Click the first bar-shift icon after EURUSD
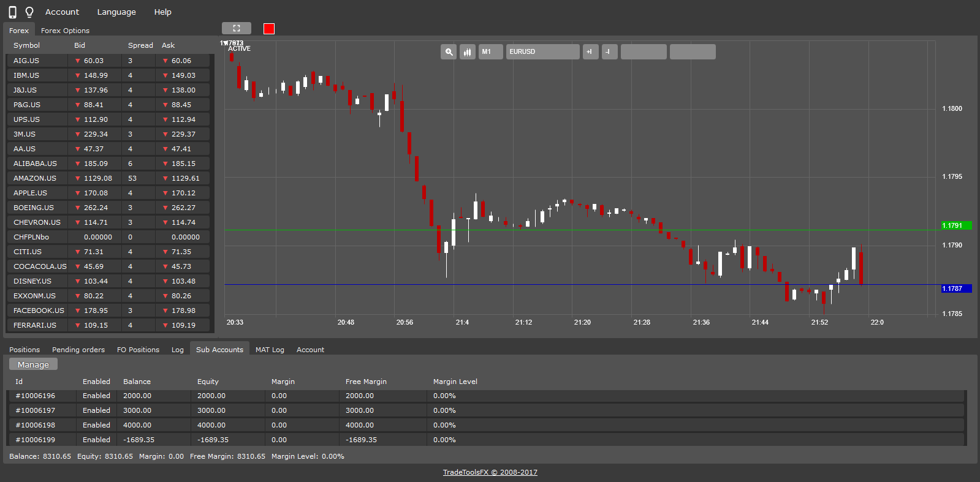Viewport: 980px width, 482px height. click(590, 52)
